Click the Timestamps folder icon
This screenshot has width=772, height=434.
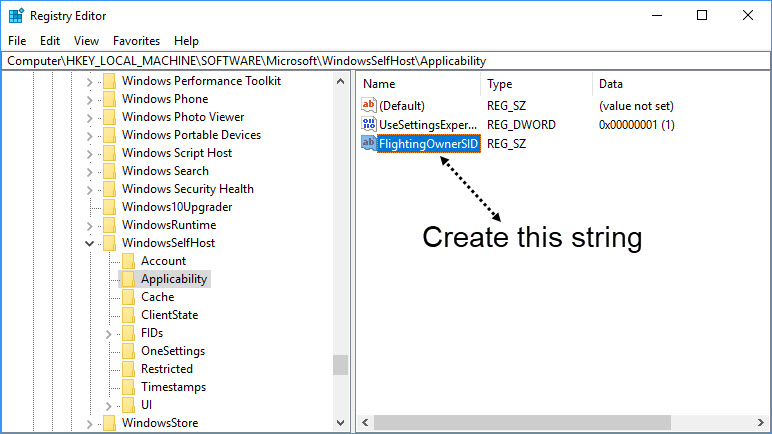pyautogui.click(x=129, y=387)
